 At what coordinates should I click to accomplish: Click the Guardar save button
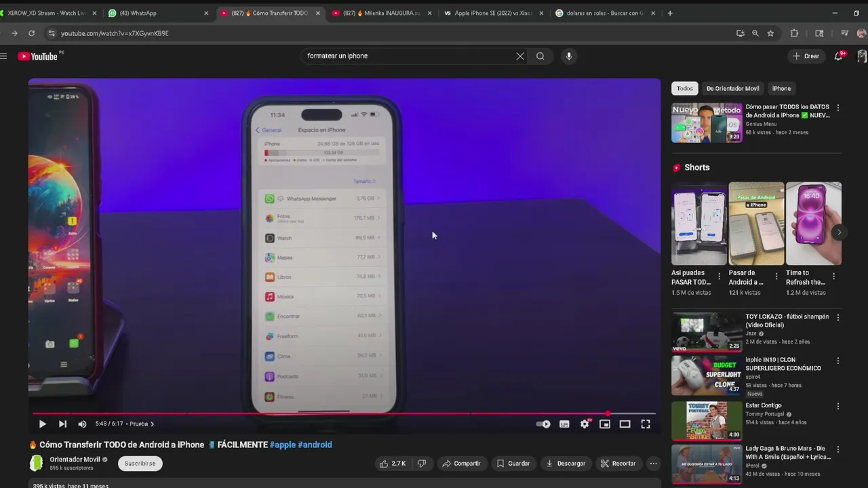[x=513, y=464]
